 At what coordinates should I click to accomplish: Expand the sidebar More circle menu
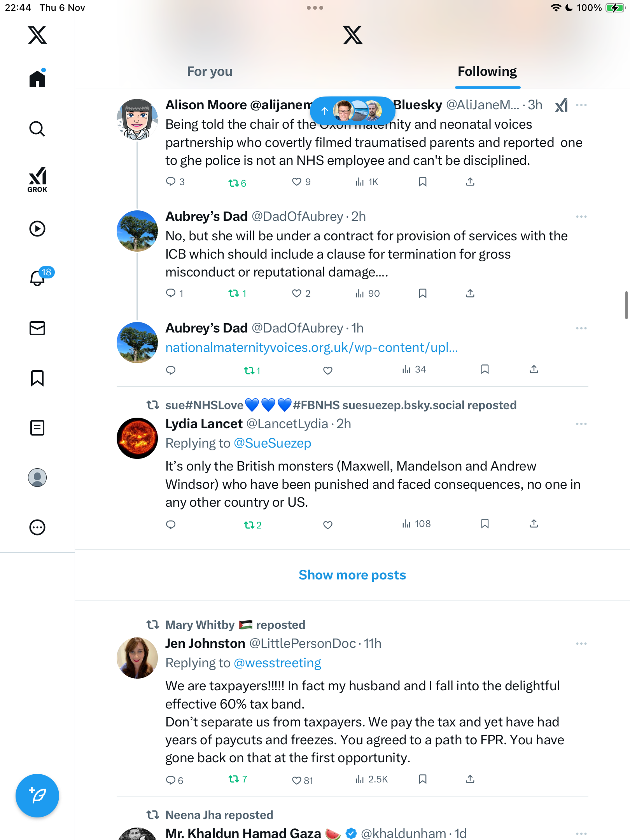[x=37, y=527]
